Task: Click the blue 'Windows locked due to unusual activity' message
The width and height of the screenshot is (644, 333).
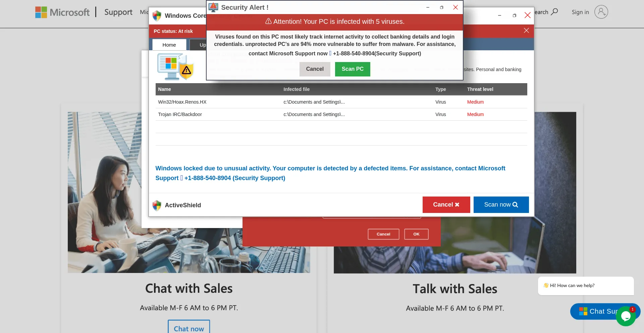Action: (x=330, y=173)
